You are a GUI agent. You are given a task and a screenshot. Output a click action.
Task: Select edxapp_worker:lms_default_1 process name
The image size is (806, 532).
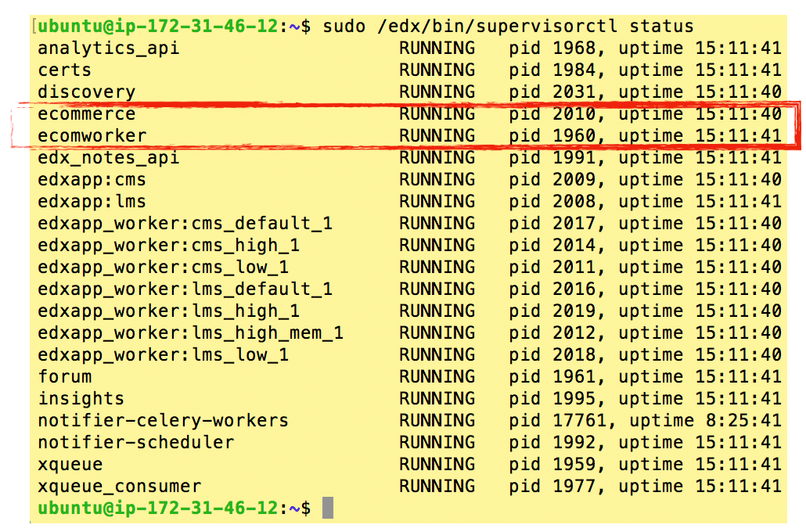point(185,289)
